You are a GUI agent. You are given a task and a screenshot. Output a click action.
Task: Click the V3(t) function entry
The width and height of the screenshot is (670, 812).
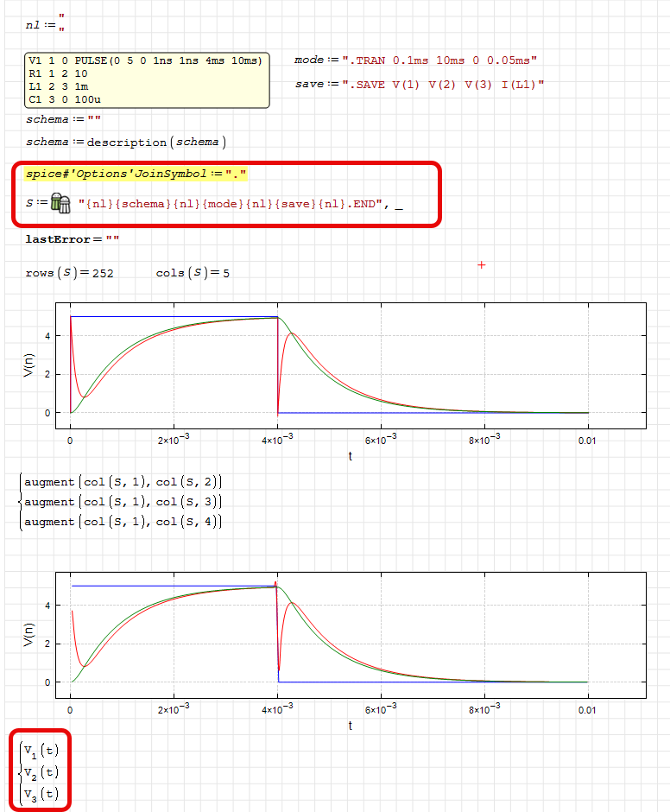tap(41, 793)
